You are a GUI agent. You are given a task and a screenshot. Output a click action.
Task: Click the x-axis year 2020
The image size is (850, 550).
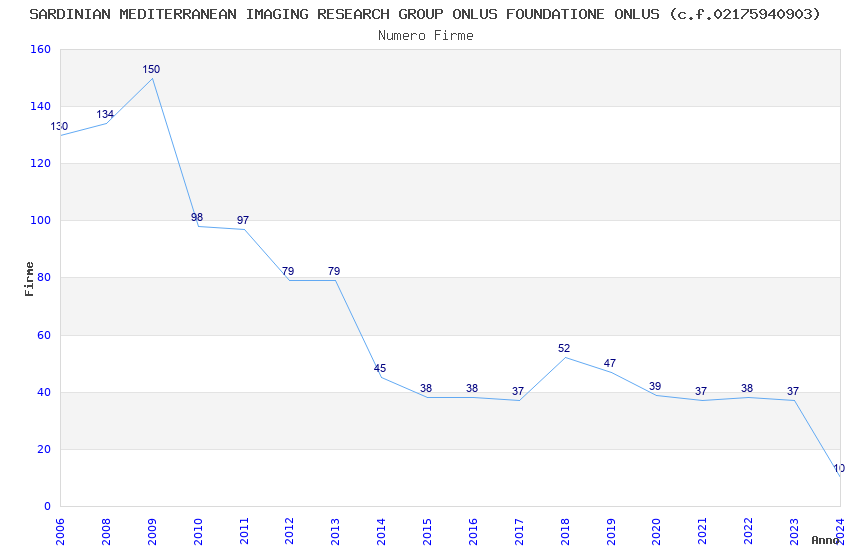(656, 531)
